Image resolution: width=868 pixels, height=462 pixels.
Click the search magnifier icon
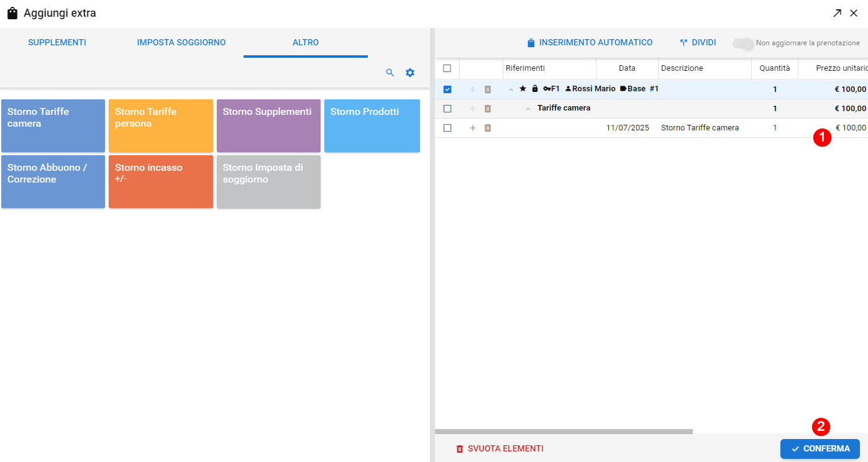click(x=390, y=73)
